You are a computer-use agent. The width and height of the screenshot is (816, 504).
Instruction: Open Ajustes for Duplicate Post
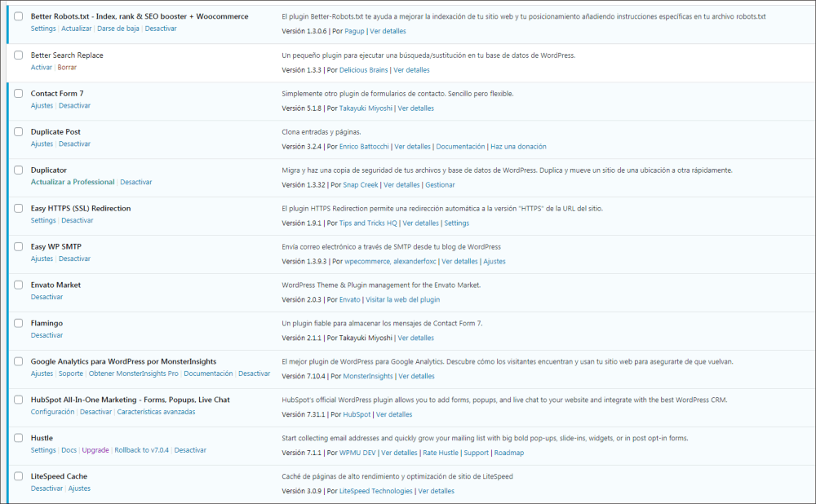click(42, 144)
